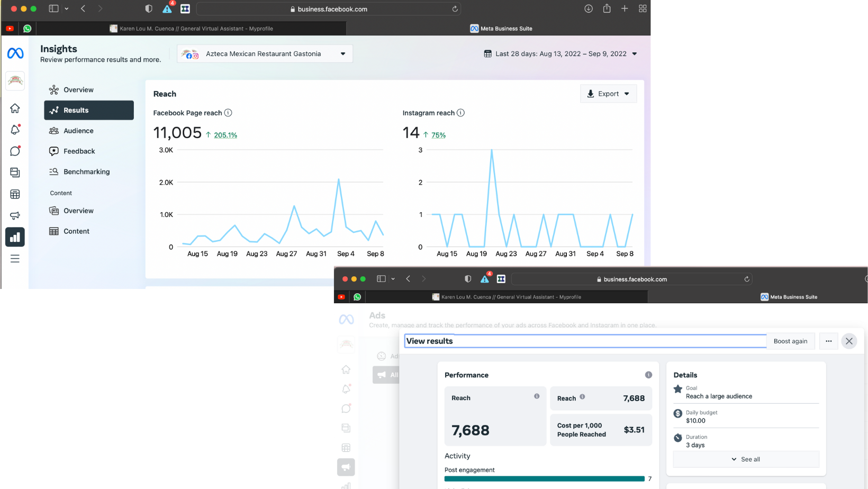Click Cost per 1,000 People Reached card
Viewport: 868px width, 489px height.
[601, 430]
